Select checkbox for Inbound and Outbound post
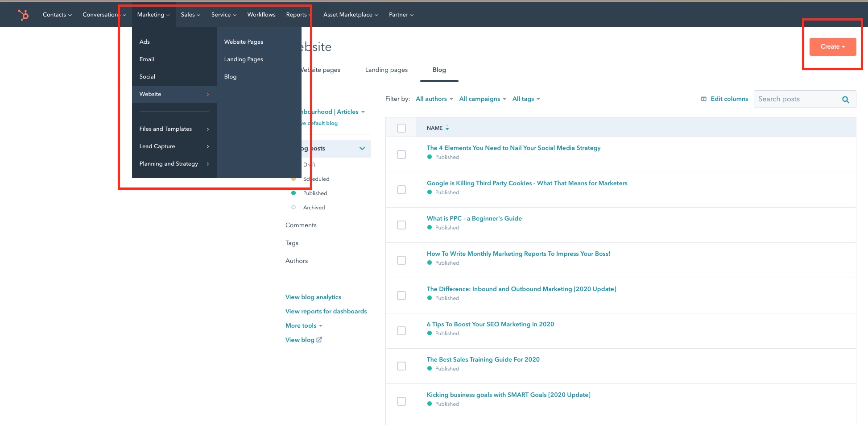This screenshot has width=868, height=425. 401,296
